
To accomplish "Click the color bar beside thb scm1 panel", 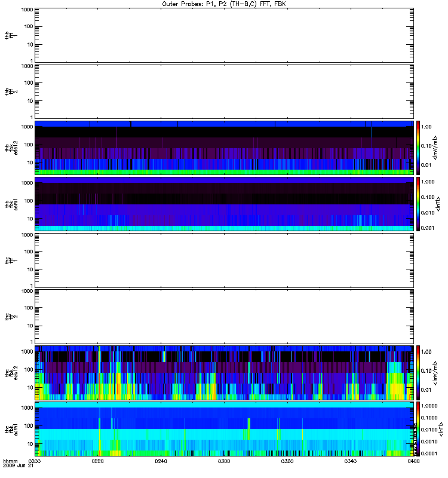I will (419, 203).
